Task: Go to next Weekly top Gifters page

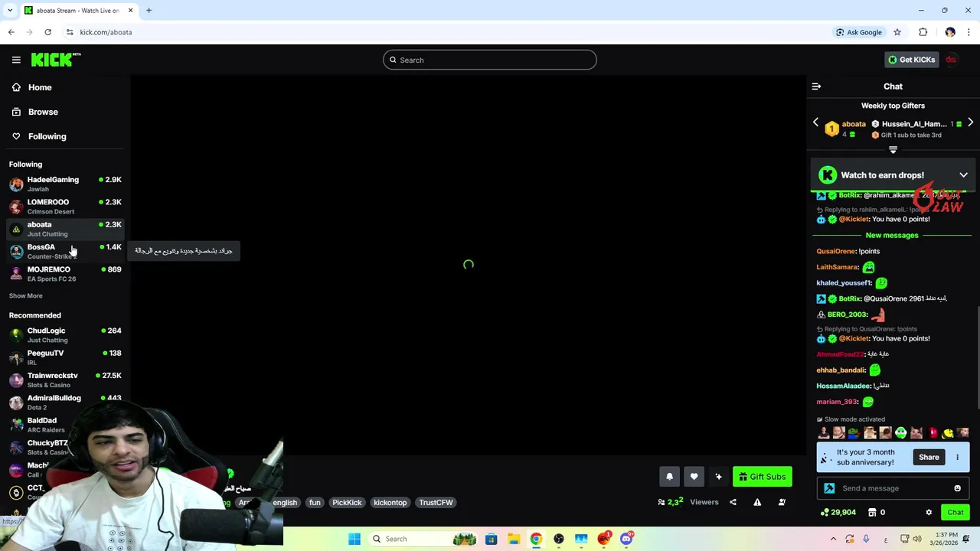Action: (x=970, y=122)
